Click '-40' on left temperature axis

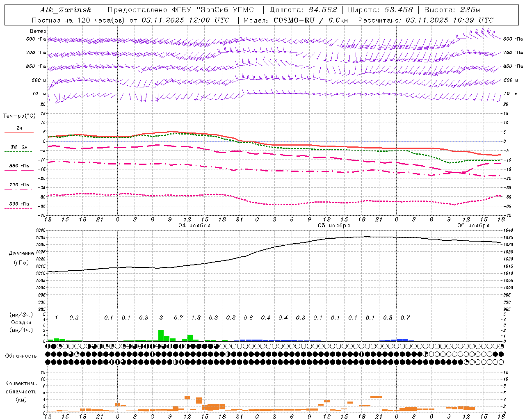tap(42, 215)
